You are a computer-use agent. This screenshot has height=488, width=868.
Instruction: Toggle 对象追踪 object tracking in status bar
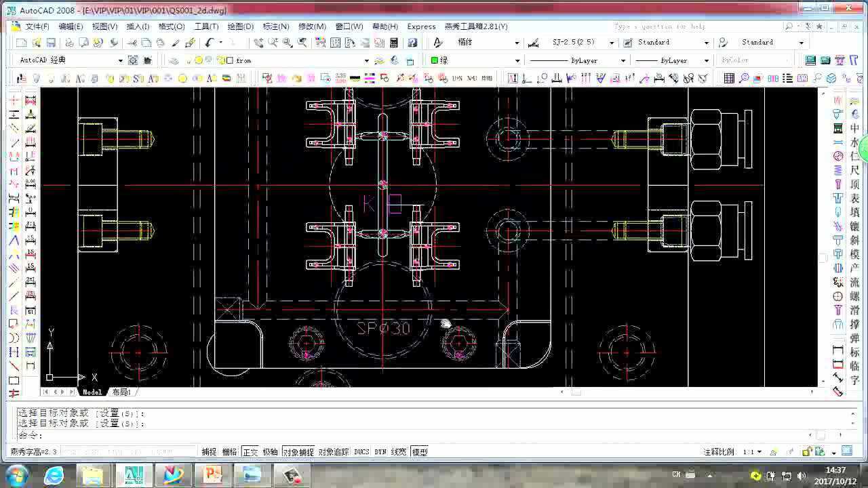[334, 452]
